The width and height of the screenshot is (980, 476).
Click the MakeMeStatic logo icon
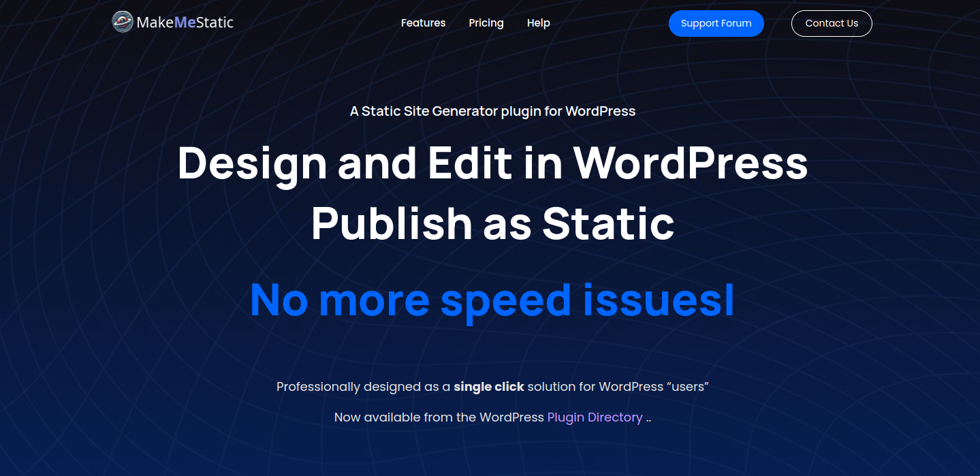pos(123,22)
